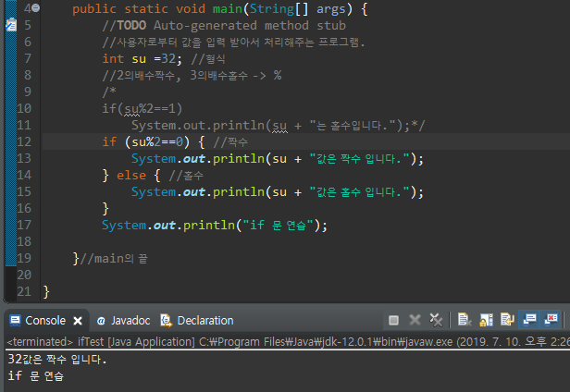Terminate the running program with stop square
The width and height of the screenshot is (570, 392).
click(x=393, y=320)
